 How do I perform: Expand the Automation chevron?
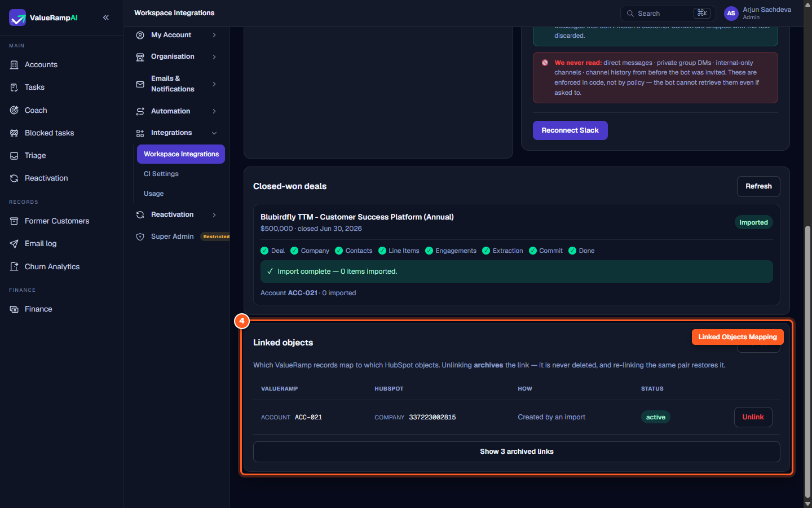point(214,112)
